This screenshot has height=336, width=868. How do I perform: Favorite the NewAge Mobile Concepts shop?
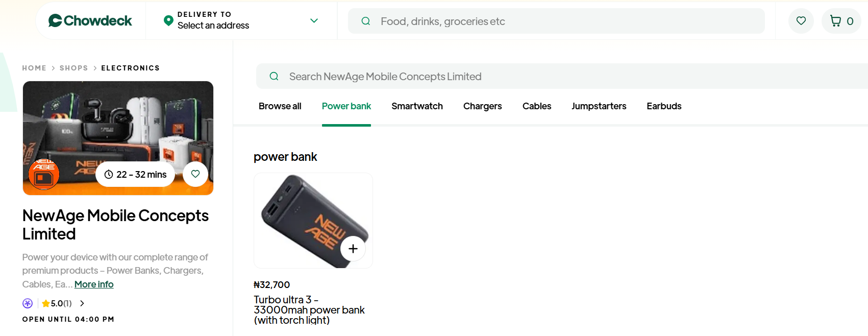[195, 174]
